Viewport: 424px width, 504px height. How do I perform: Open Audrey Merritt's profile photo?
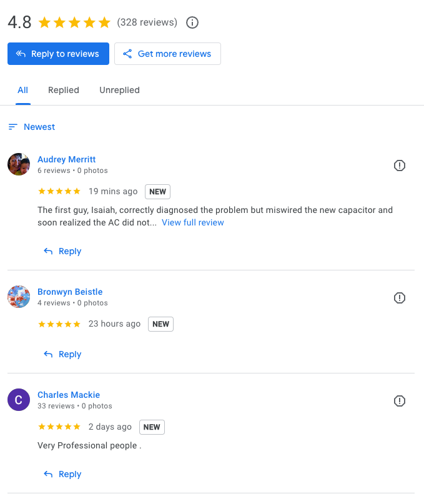click(x=19, y=165)
